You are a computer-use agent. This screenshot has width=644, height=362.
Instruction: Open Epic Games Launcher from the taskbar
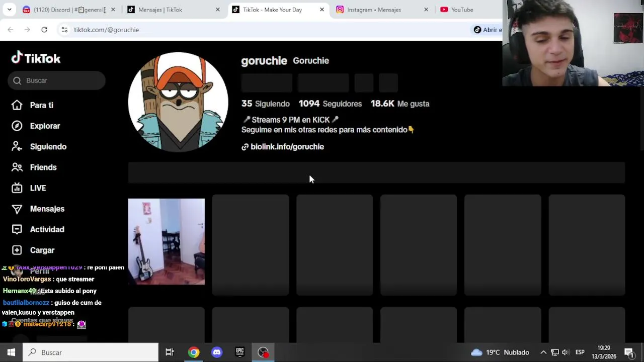point(240,352)
